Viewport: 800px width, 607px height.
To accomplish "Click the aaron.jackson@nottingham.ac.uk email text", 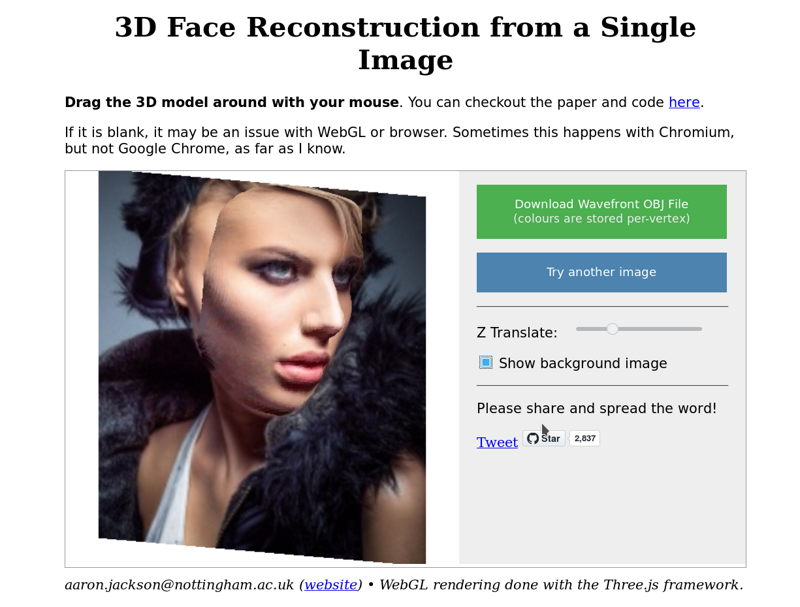I will click(179, 585).
